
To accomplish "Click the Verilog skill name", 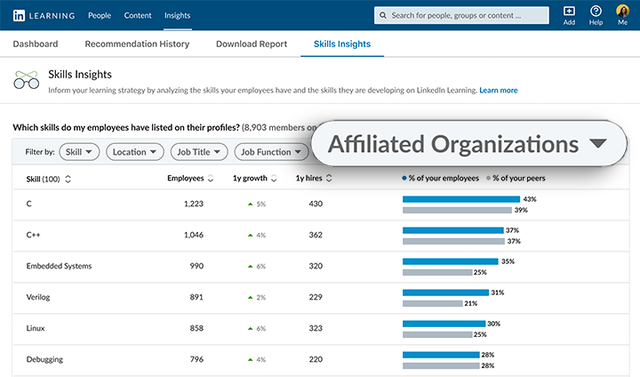I will [38, 297].
